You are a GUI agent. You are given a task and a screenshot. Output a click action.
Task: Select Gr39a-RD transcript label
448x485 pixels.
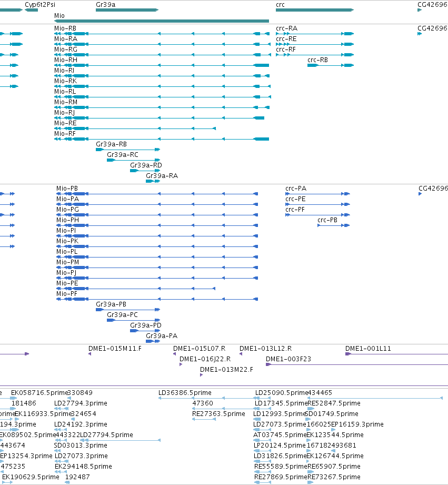[x=146, y=165]
